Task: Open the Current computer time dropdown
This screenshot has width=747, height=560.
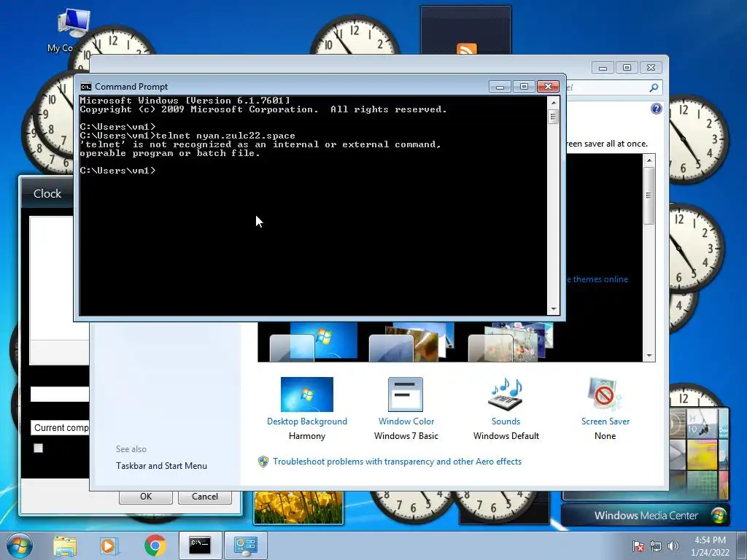Action: [60, 427]
